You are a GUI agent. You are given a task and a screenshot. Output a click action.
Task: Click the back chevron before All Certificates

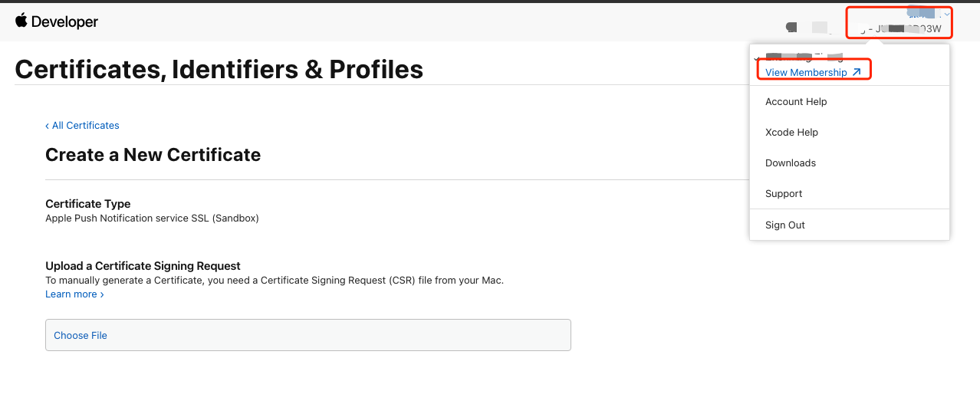pos(47,126)
